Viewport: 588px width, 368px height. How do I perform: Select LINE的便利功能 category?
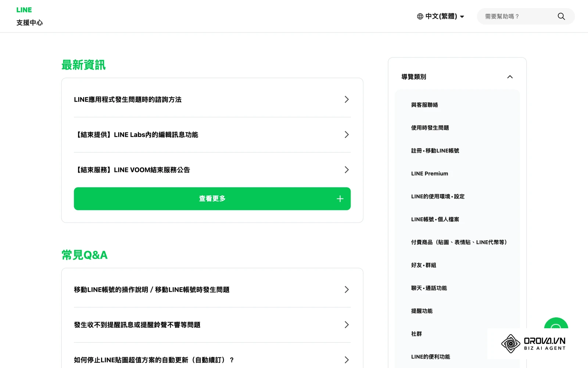(x=430, y=357)
